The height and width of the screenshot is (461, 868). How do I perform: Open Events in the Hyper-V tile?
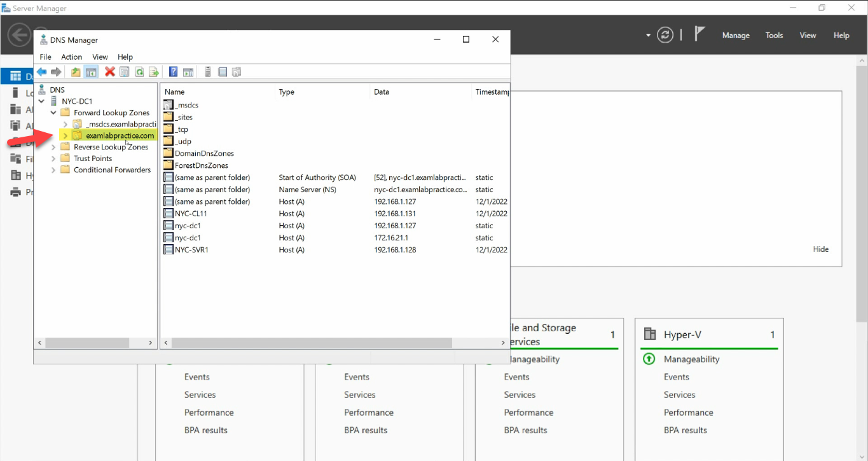(x=677, y=377)
